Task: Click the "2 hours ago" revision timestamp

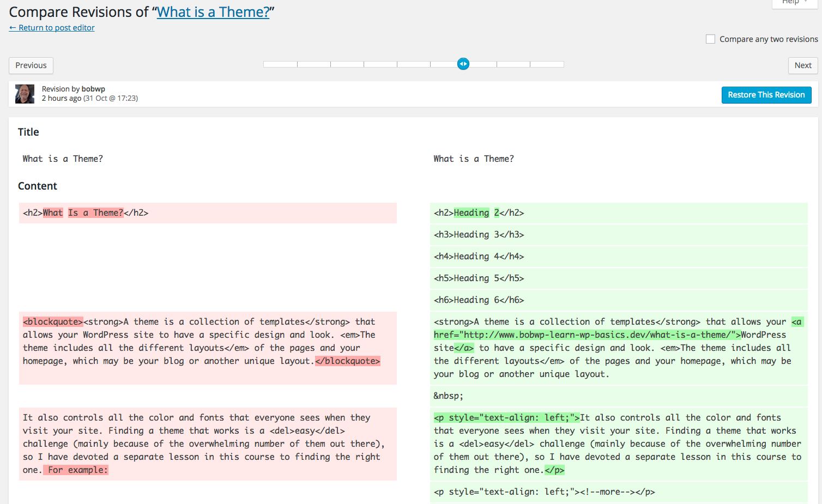Action: (x=62, y=99)
